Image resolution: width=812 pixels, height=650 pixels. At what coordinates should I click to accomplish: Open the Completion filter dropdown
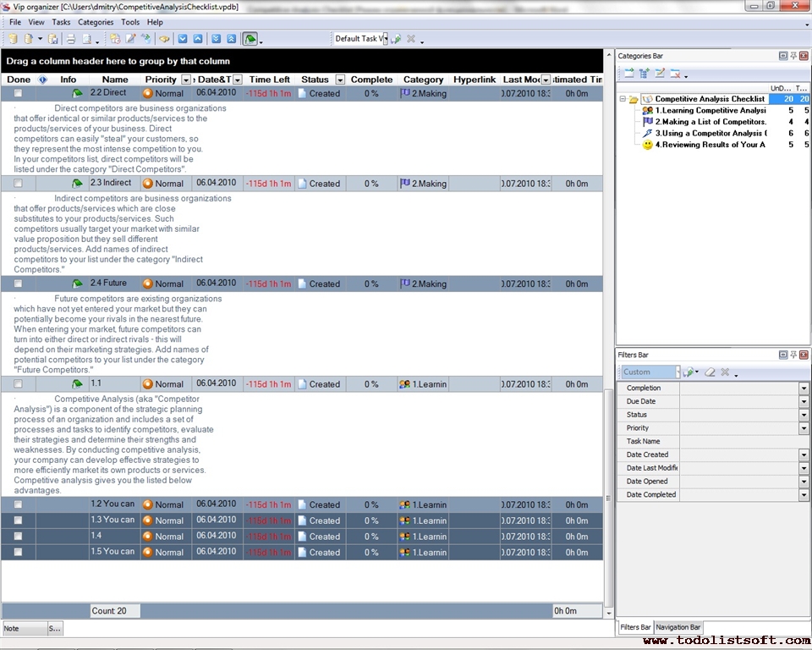tap(804, 388)
